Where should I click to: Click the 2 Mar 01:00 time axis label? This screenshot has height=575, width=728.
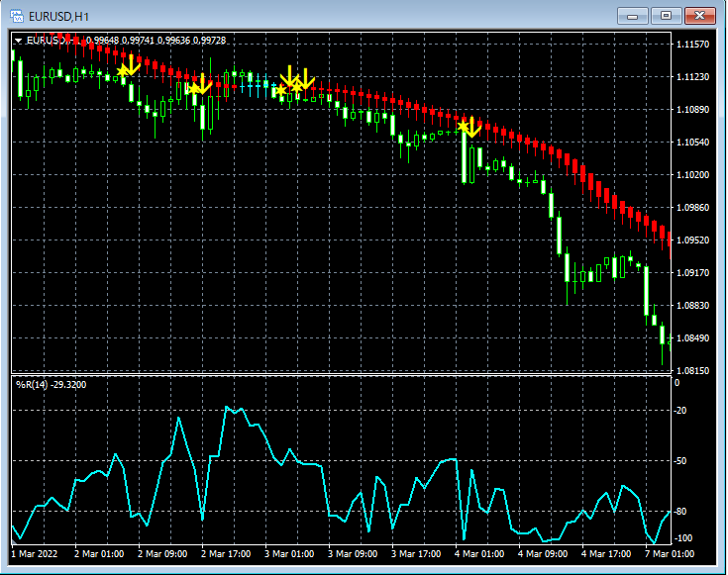tap(99, 554)
